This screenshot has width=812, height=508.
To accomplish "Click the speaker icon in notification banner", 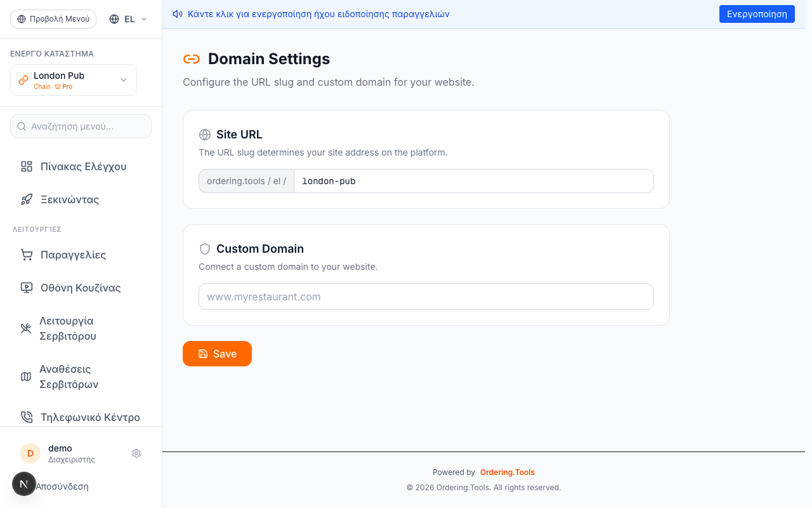I will (178, 14).
